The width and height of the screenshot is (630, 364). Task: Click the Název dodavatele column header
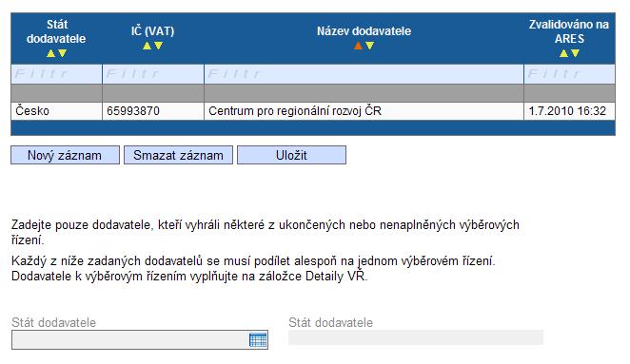364,31
